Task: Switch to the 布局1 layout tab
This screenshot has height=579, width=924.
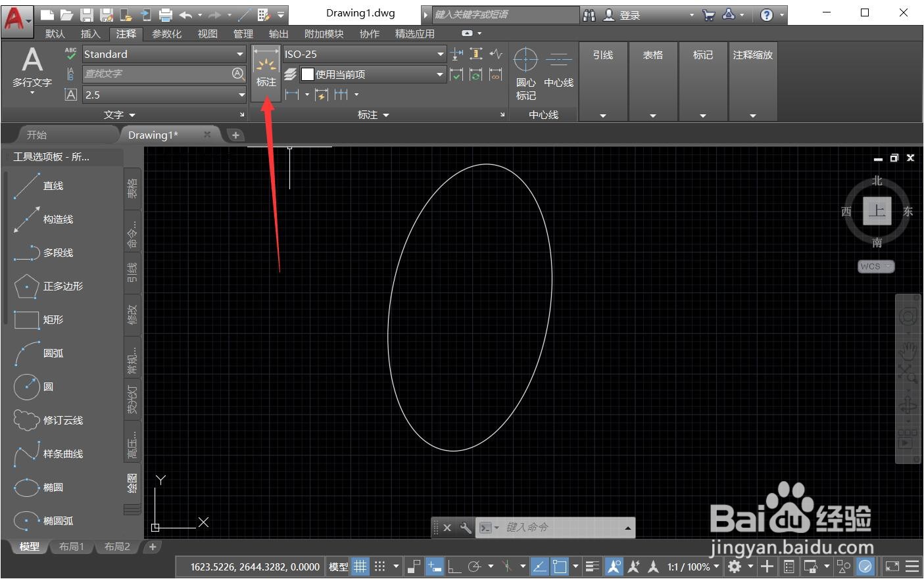Action: point(72,547)
